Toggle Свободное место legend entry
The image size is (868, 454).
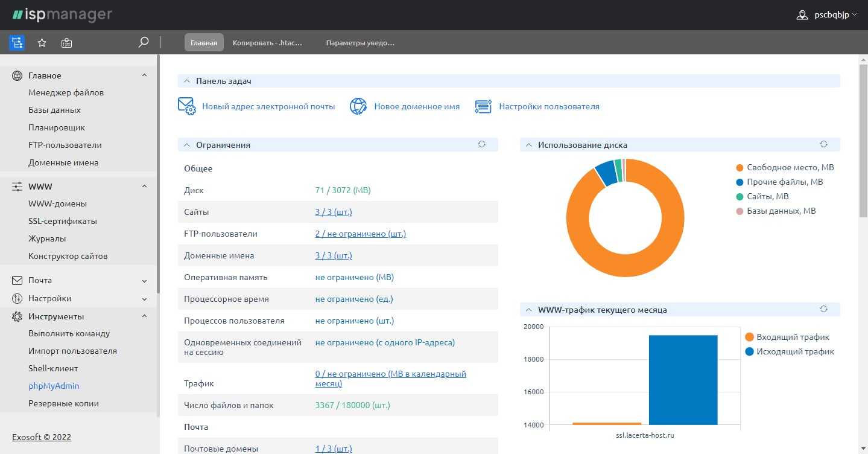click(784, 168)
